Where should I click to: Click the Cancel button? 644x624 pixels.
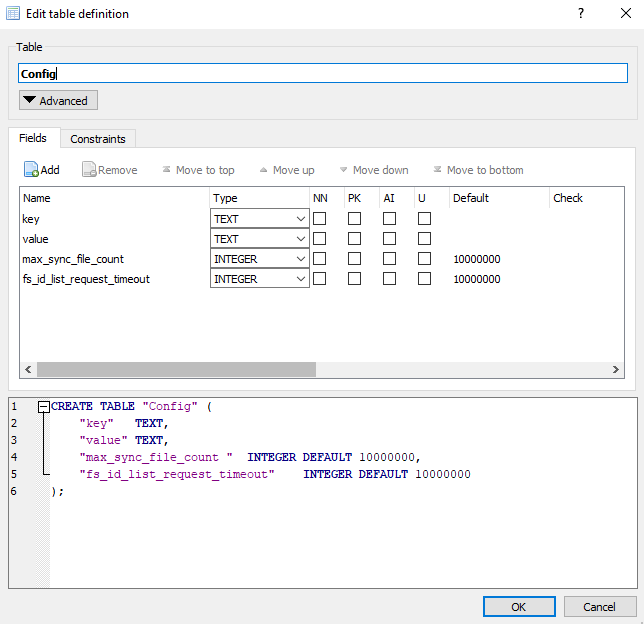599,607
